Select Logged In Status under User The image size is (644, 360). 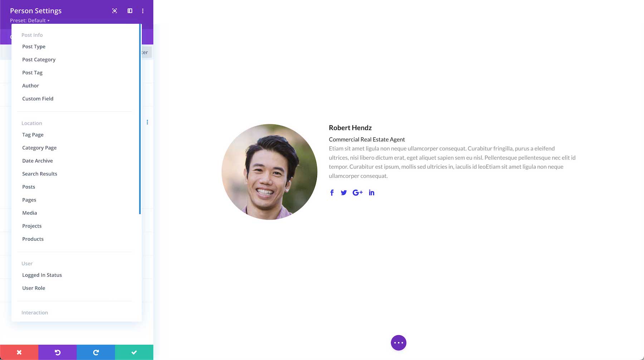[x=42, y=275]
